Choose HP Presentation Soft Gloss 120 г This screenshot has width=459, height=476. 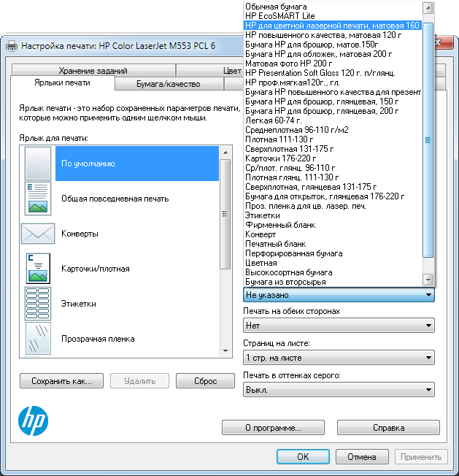coord(333,73)
